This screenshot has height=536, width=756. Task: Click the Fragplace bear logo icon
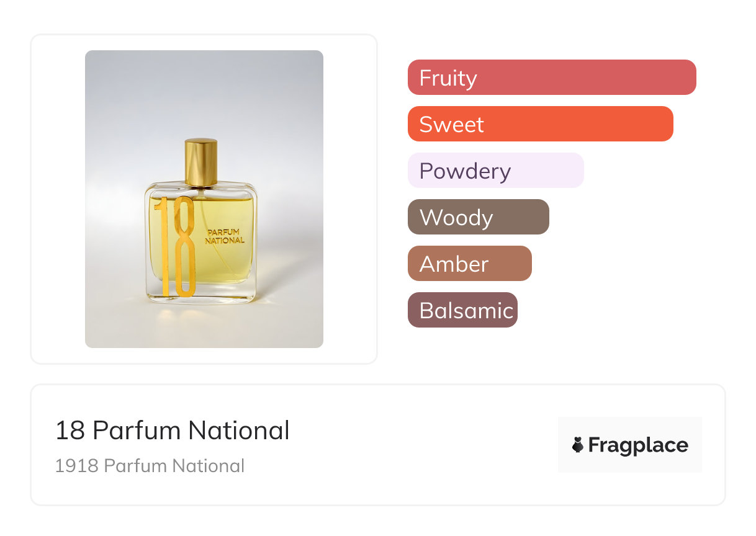point(578,445)
